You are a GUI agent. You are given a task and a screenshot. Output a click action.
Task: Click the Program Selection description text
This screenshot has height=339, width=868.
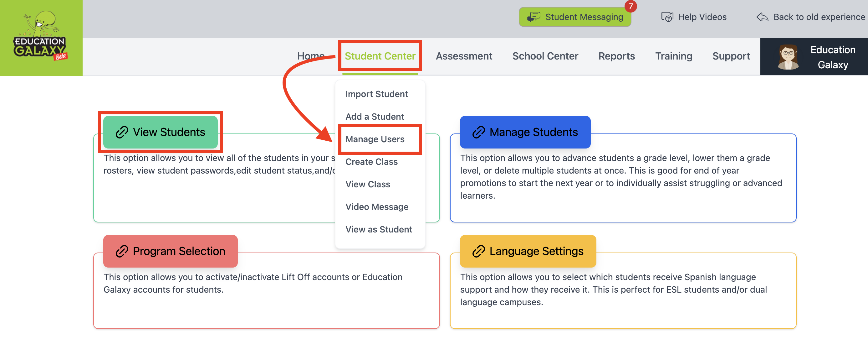[x=253, y=283]
